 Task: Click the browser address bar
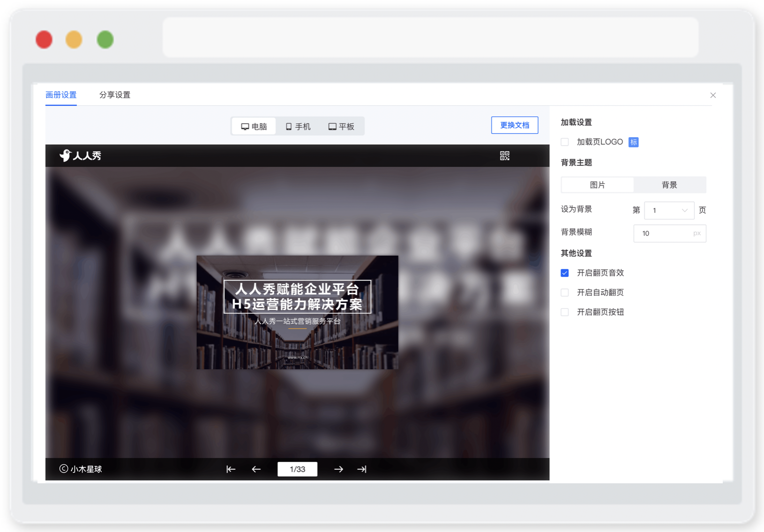[x=431, y=37]
